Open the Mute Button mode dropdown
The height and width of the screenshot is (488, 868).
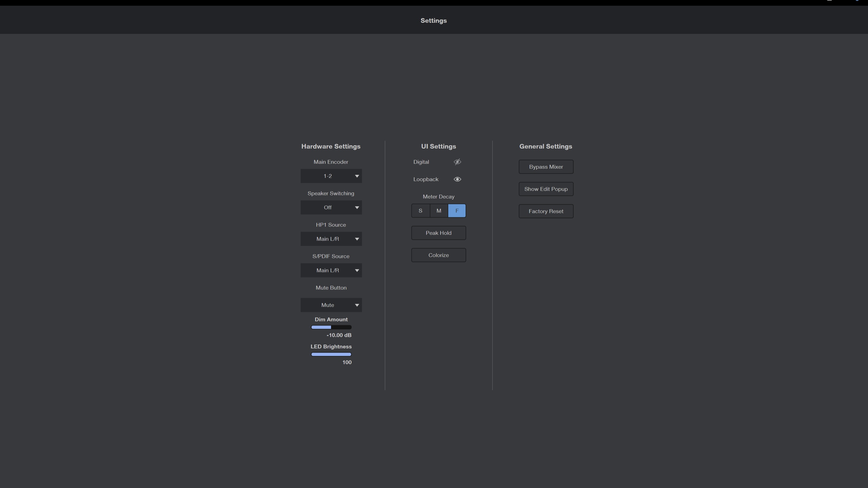click(x=331, y=305)
